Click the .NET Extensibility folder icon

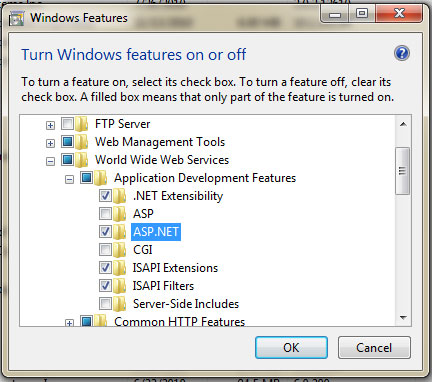pos(119,196)
